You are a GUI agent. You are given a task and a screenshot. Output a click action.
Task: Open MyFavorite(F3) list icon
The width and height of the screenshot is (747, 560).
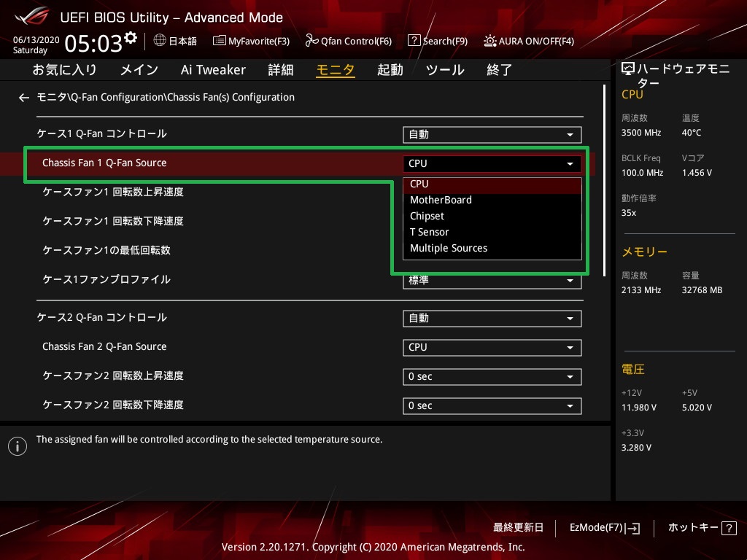click(219, 41)
